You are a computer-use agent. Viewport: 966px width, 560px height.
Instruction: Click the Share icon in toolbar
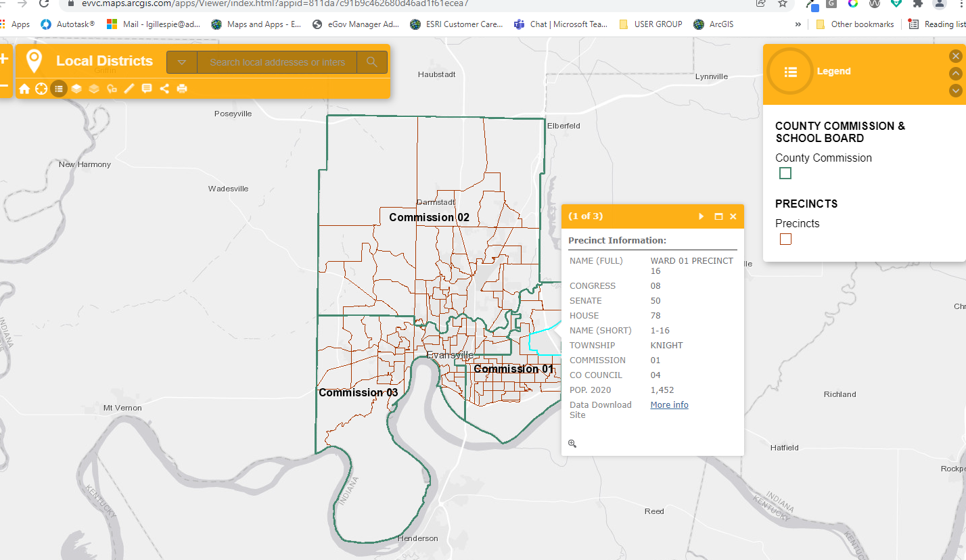pos(164,89)
